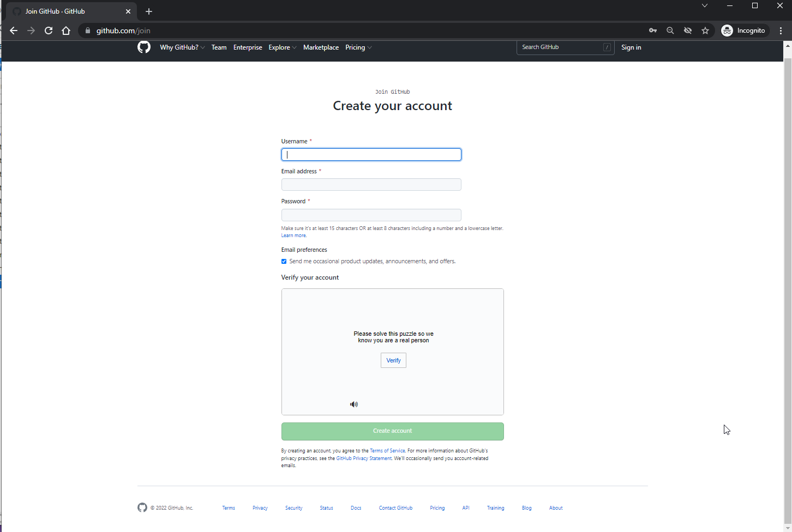Open the browser home page icon
The width and height of the screenshot is (792, 532).
coord(66,31)
